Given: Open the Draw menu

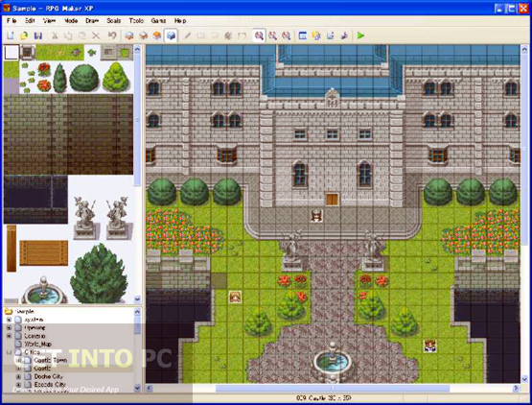Looking at the screenshot, I should coord(92,21).
